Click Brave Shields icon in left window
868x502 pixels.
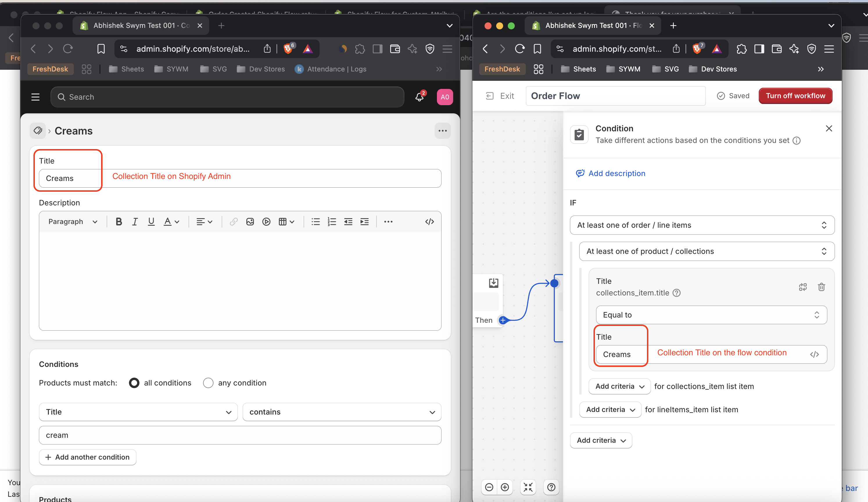click(288, 49)
